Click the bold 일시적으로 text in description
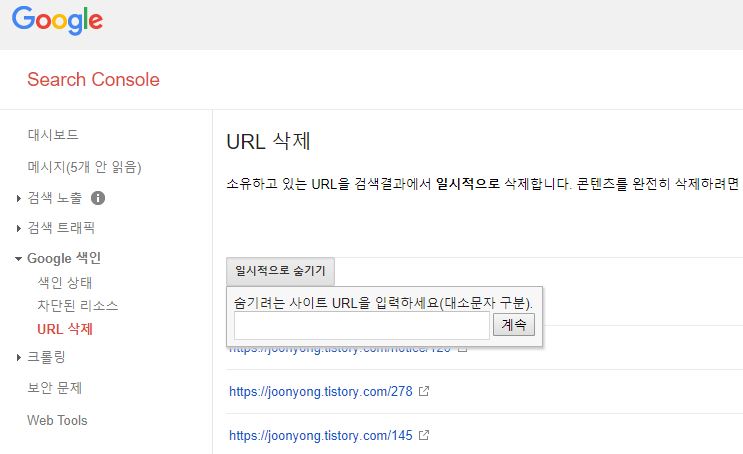The height and width of the screenshot is (454, 743). click(x=468, y=184)
